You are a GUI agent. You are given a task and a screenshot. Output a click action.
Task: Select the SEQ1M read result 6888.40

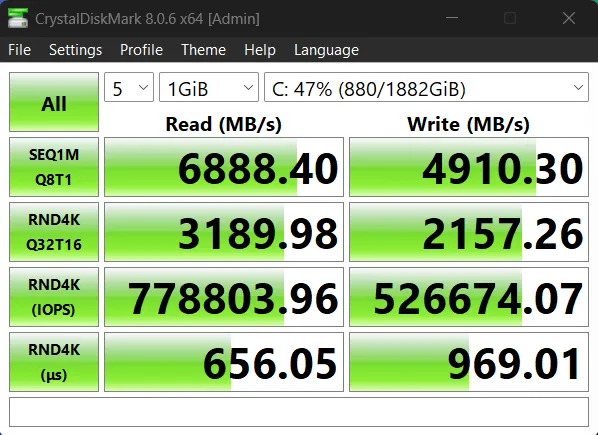click(x=224, y=167)
